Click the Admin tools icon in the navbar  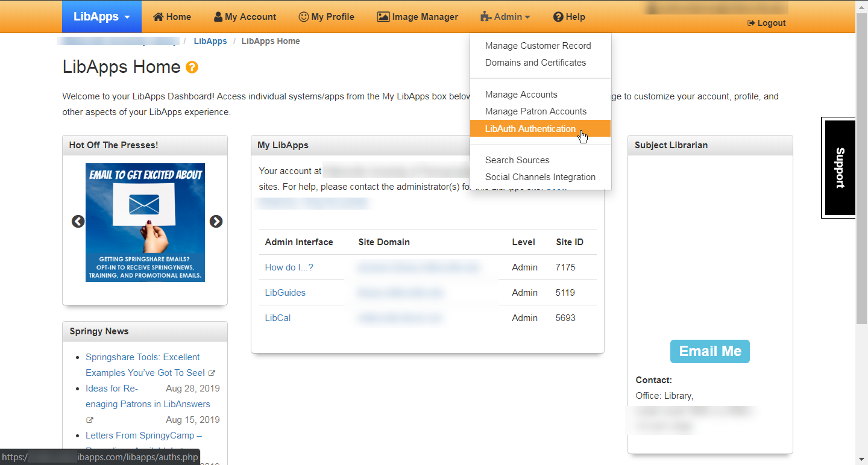pyautogui.click(x=488, y=16)
